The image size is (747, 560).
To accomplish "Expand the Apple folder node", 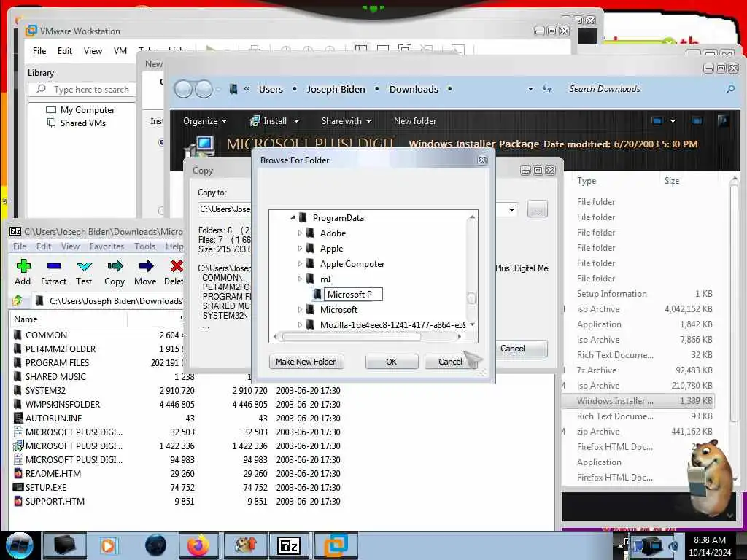I will coord(300,248).
